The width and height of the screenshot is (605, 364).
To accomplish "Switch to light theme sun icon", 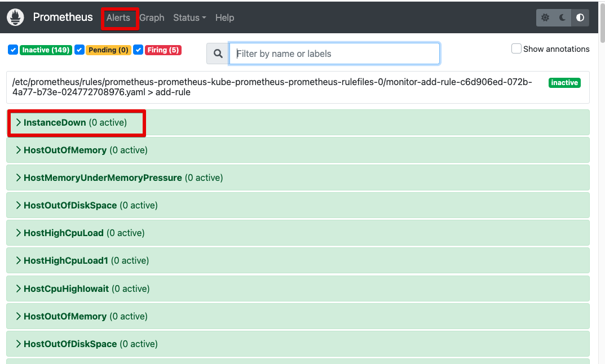I will pos(545,17).
